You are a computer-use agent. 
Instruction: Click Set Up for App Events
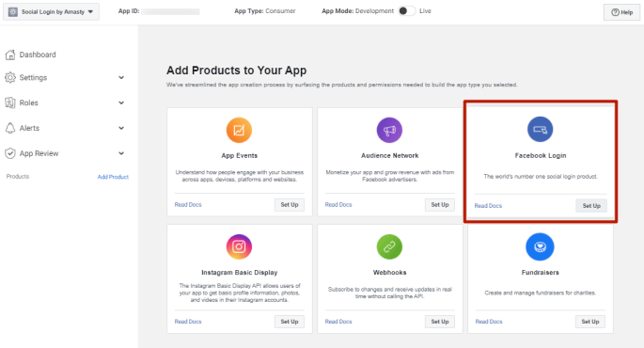click(x=290, y=205)
